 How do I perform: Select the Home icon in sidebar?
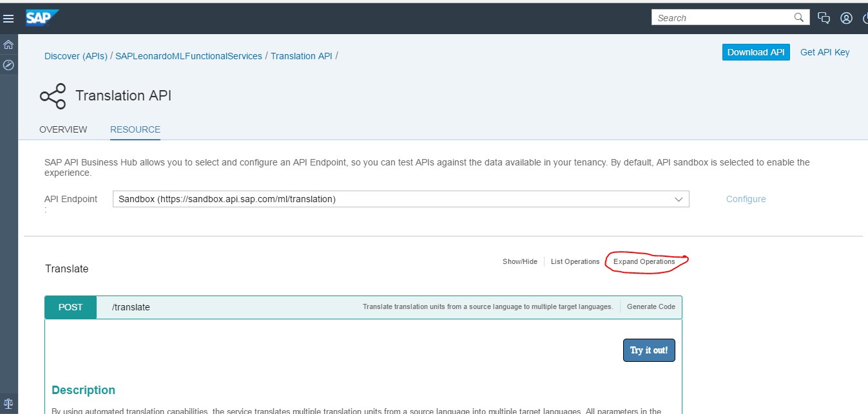(x=8, y=46)
